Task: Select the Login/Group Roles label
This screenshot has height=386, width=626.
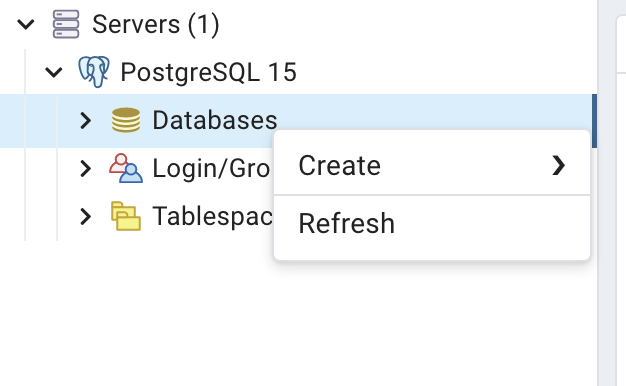Action: (x=212, y=168)
